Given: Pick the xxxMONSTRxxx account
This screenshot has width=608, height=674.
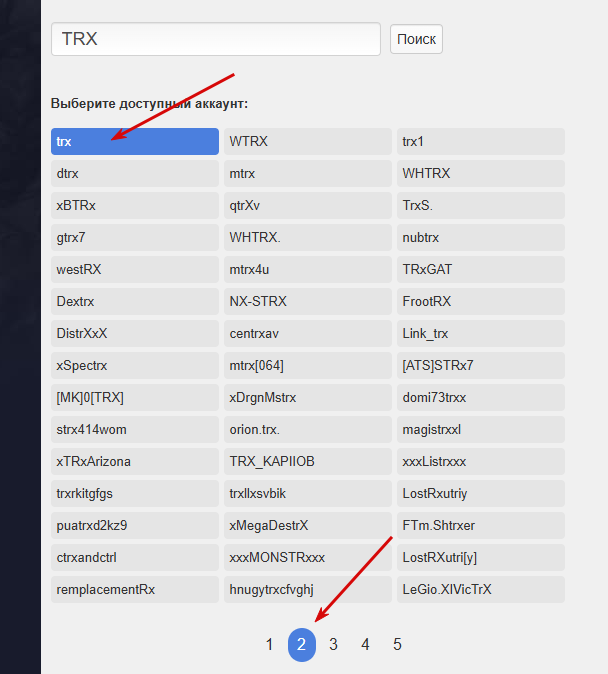Looking at the screenshot, I should 308,558.
